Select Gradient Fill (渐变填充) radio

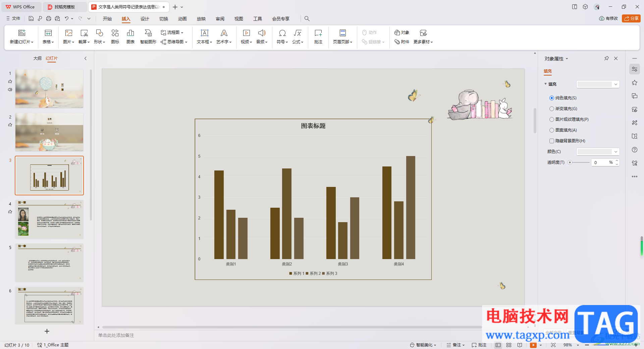(551, 109)
